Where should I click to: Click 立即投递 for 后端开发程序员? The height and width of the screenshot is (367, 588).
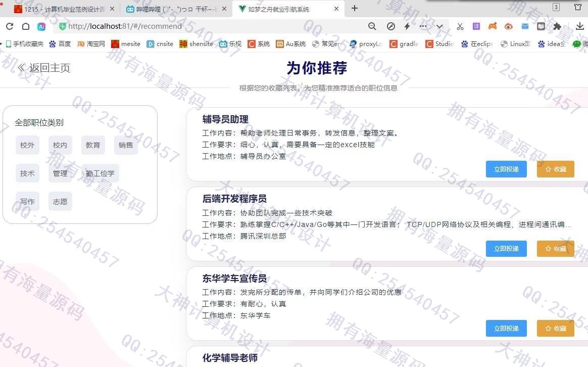506,248
